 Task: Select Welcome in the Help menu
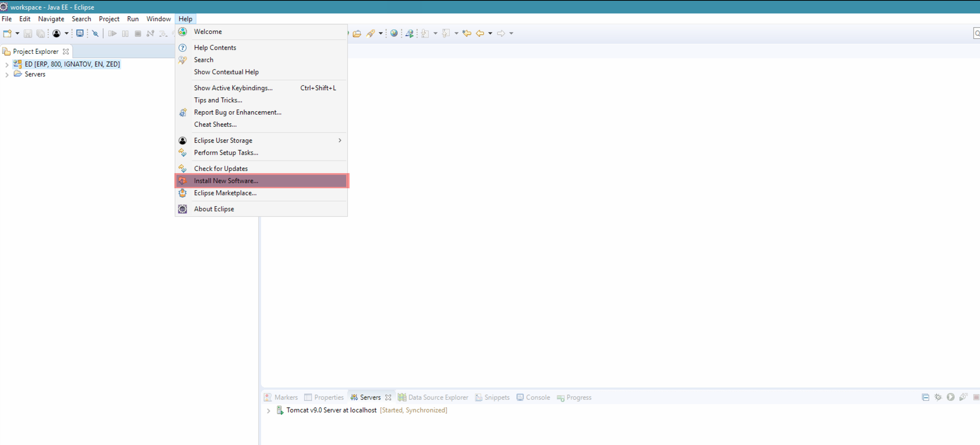tap(261, 31)
